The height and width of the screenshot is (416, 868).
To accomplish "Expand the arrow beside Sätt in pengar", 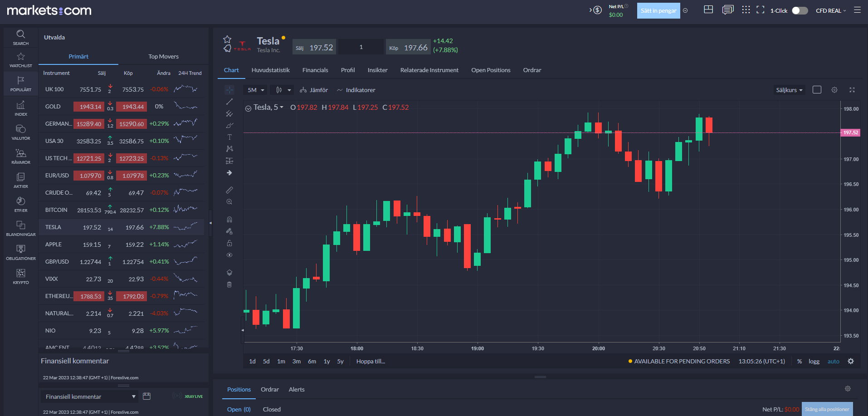I will pyautogui.click(x=685, y=10).
